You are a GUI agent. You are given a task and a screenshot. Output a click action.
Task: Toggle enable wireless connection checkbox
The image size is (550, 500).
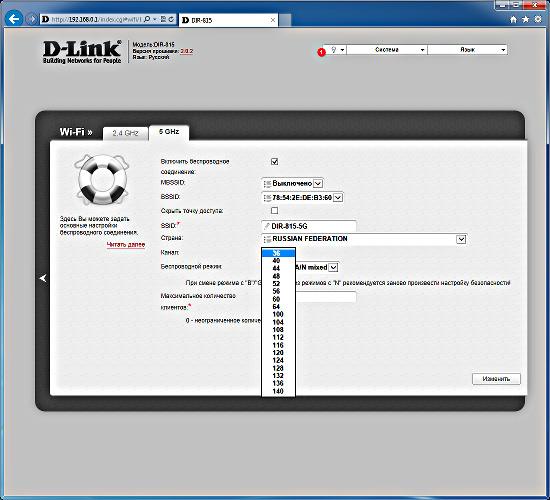point(274,162)
